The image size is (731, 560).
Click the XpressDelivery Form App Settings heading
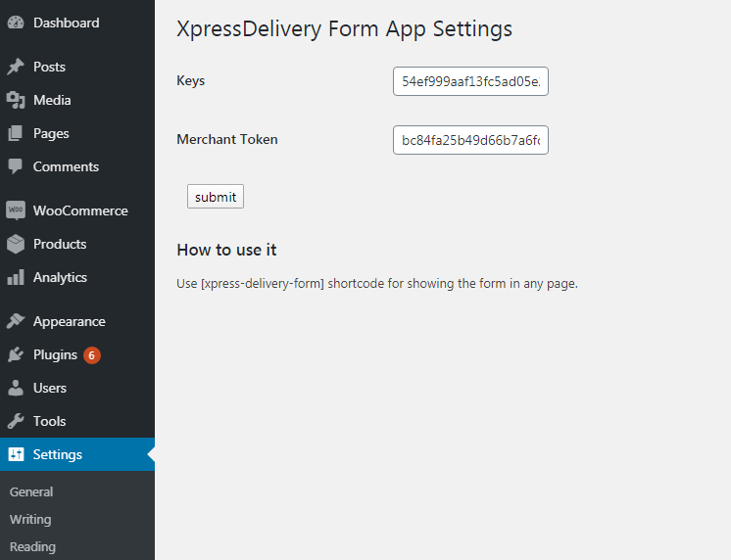coord(344,29)
